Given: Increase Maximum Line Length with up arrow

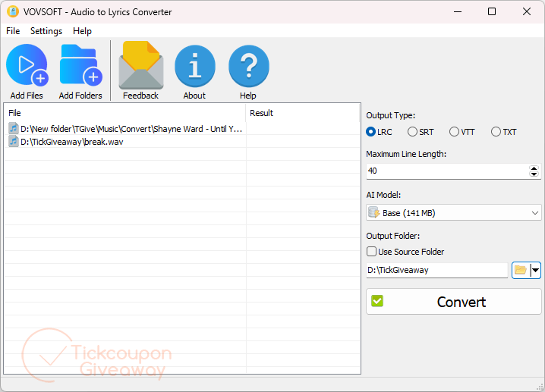Looking at the screenshot, I should tap(534, 168).
